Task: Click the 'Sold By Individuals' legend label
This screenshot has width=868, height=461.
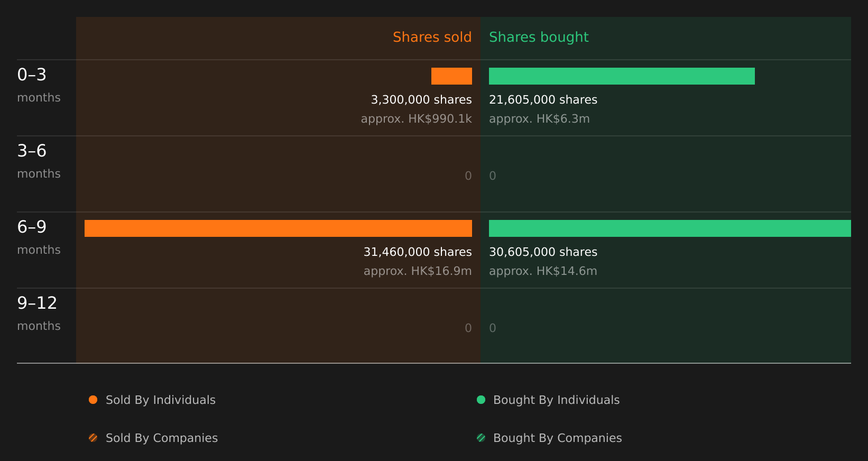Action: pyautogui.click(x=161, y=400)
